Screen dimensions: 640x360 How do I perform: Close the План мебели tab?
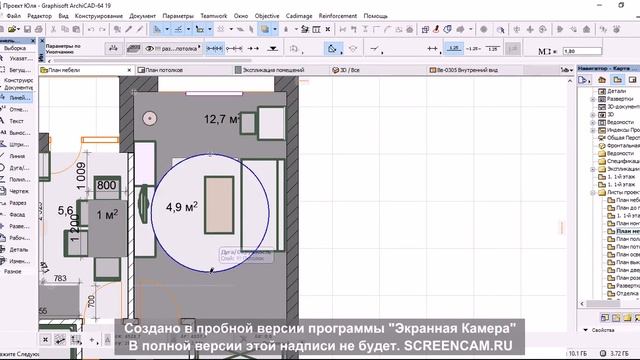pyautogui.click(x=129, y=70)
